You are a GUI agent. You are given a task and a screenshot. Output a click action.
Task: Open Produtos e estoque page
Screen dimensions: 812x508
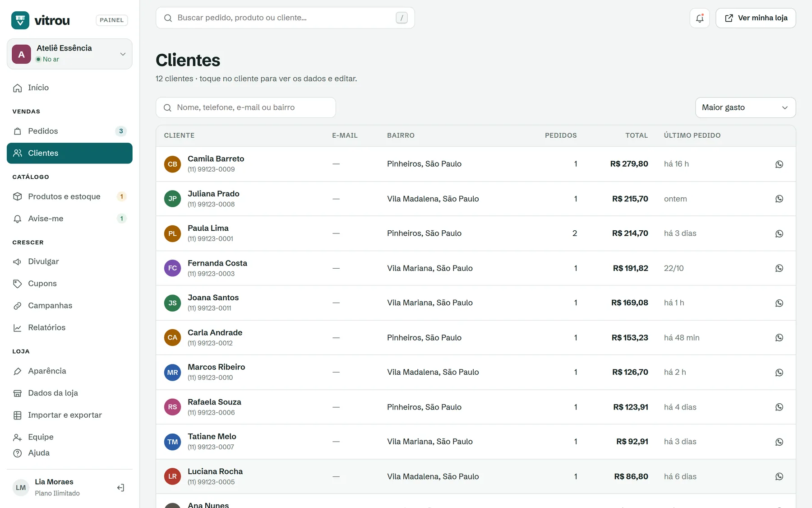[x=69, y=196]
